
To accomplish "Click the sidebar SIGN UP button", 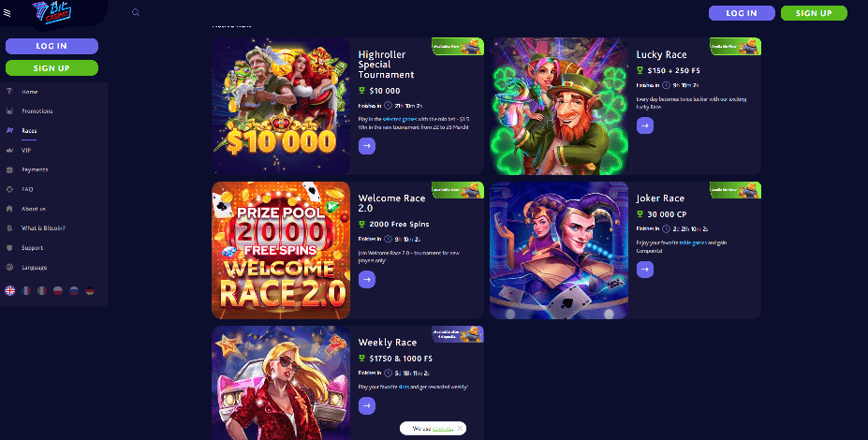I will [x=52, y=68].
